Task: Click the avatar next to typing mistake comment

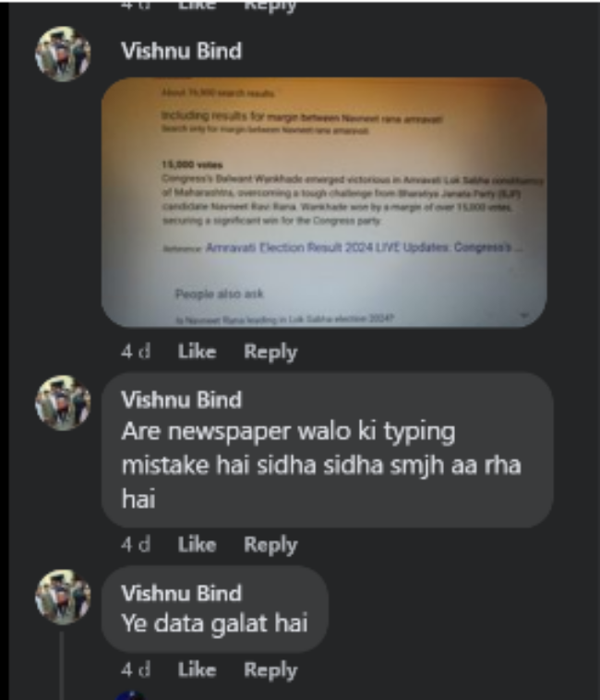Action: tap(63, 404)
